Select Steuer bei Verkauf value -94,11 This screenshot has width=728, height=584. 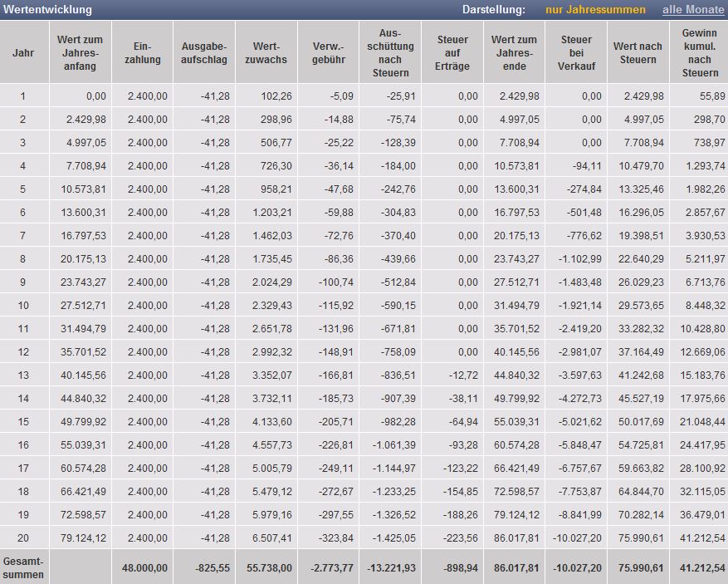(588, 166)
